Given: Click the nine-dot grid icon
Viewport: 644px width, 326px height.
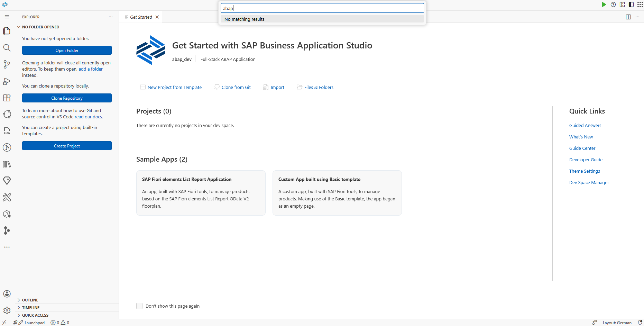Looking at the screenshot, I should tap(640, 4).
